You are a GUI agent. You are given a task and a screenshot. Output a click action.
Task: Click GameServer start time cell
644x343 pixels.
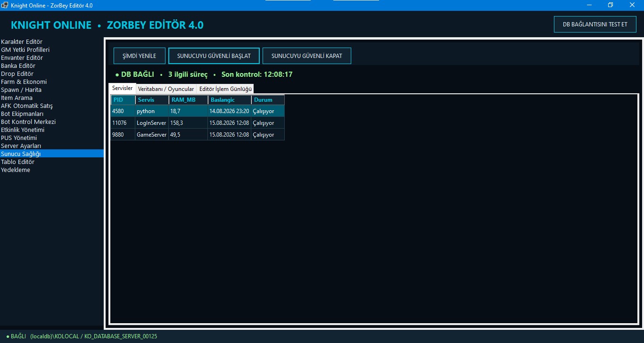click(x=230, y=135)
